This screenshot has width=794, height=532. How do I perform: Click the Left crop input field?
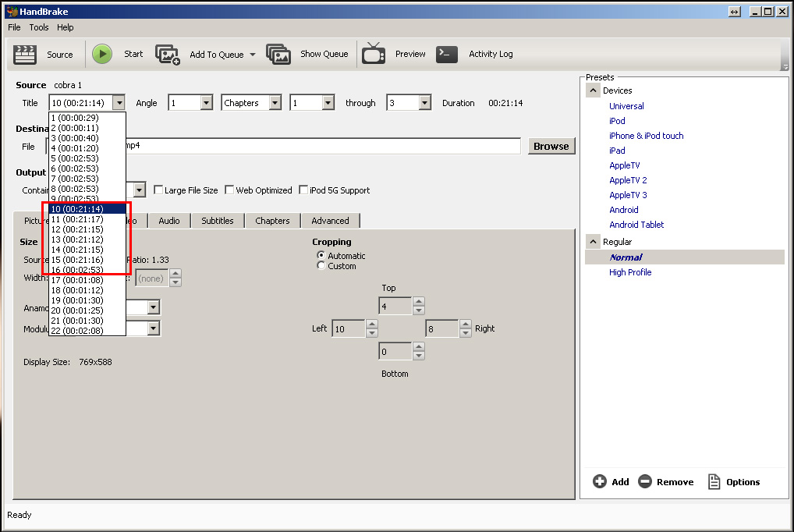coord(349,328)
